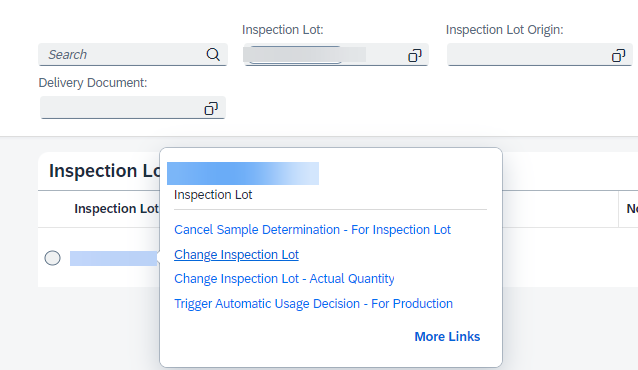The height and width of the screenshot is (370, 638).
Task: Select the radio button on the table row
Action: [52, 258]
